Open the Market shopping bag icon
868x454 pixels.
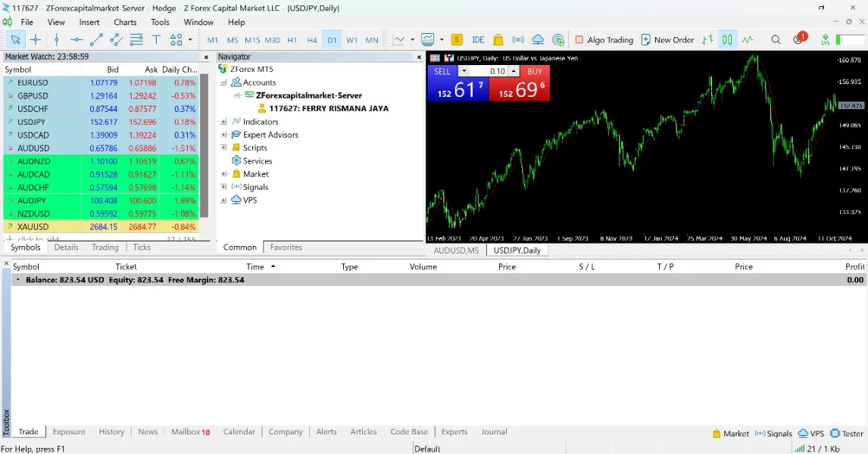click(x=498, y=40)
